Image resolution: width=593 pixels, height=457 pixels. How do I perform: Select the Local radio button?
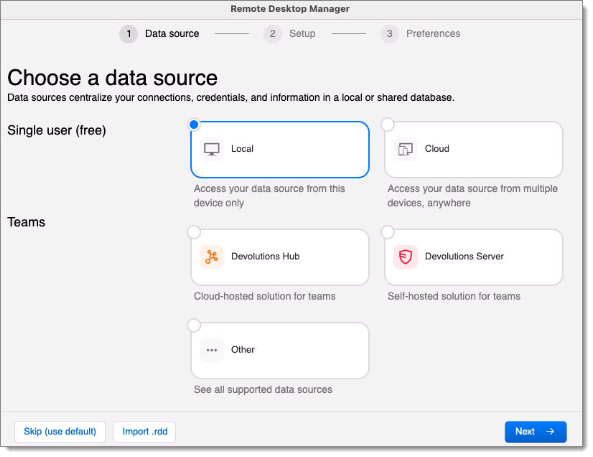[x=194, y=124]
